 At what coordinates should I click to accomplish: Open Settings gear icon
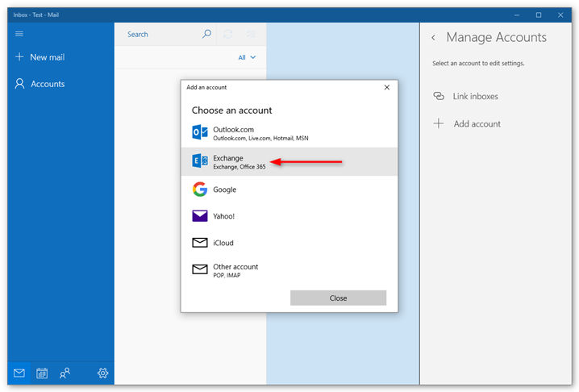click(x=103, y=373)
